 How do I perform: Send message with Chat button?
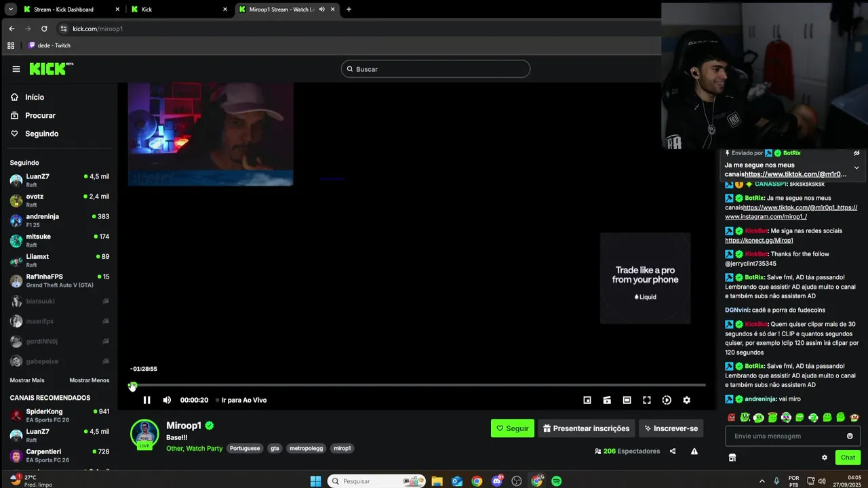848,457
